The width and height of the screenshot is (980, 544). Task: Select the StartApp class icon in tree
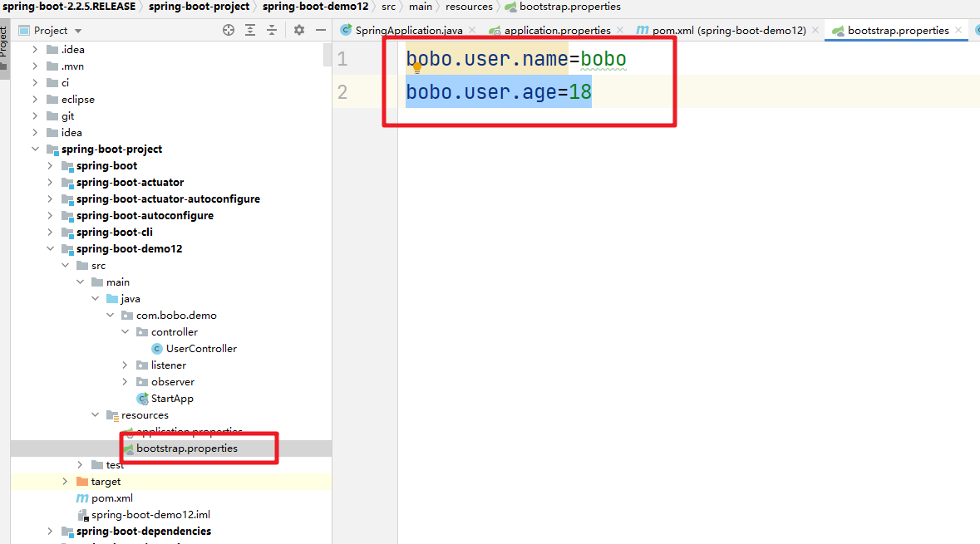(142, 399)
